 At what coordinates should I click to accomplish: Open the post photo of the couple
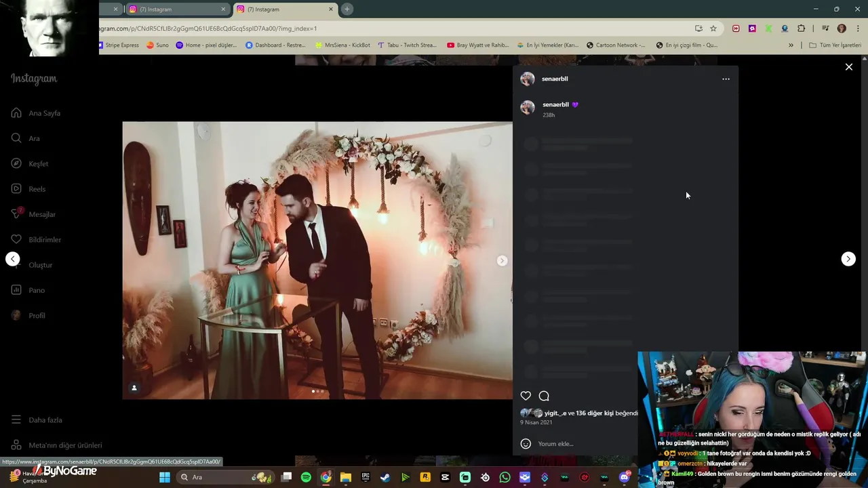click(317, 260)
